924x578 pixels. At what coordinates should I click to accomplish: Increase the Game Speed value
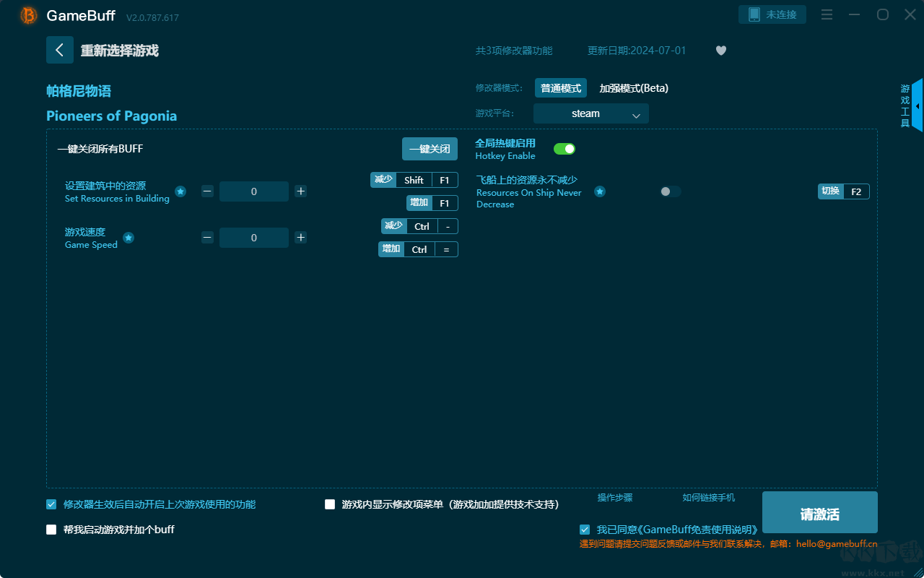(301, 238)
